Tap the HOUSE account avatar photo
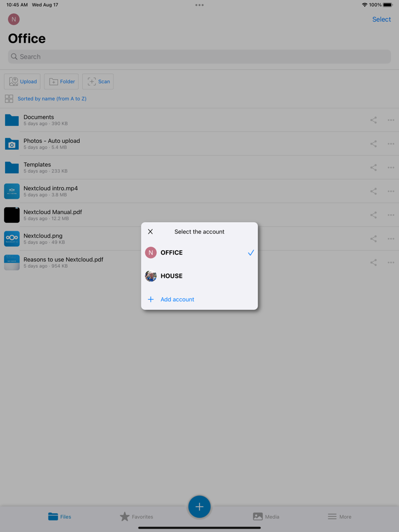This screenshot has width=399, height=532. point(151,276)
